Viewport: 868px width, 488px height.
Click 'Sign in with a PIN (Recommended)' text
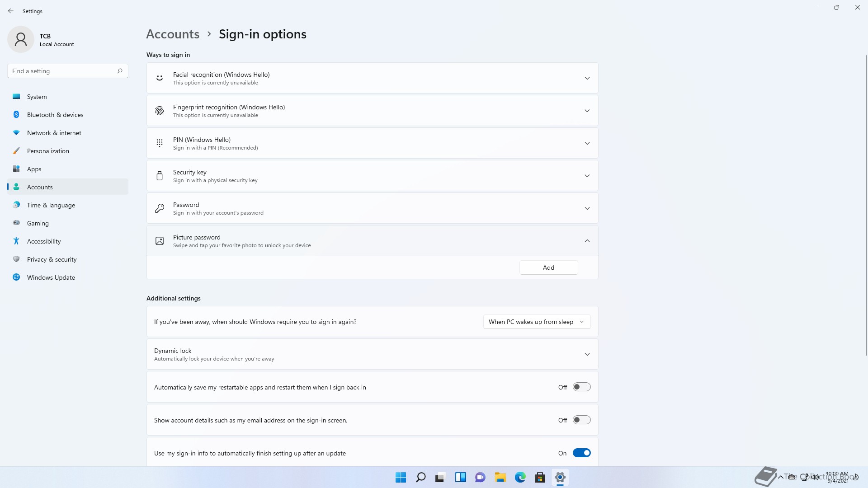(x=215, y=148)
